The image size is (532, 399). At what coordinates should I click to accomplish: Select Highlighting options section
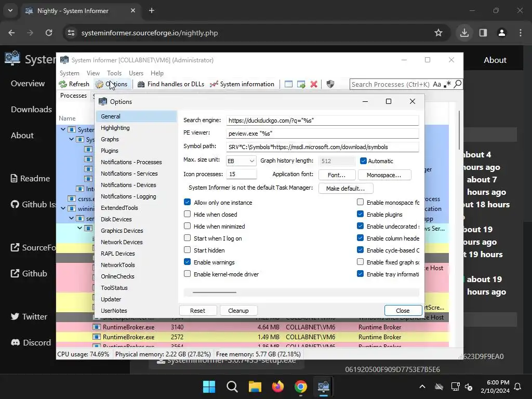click(x=137, y=128)
